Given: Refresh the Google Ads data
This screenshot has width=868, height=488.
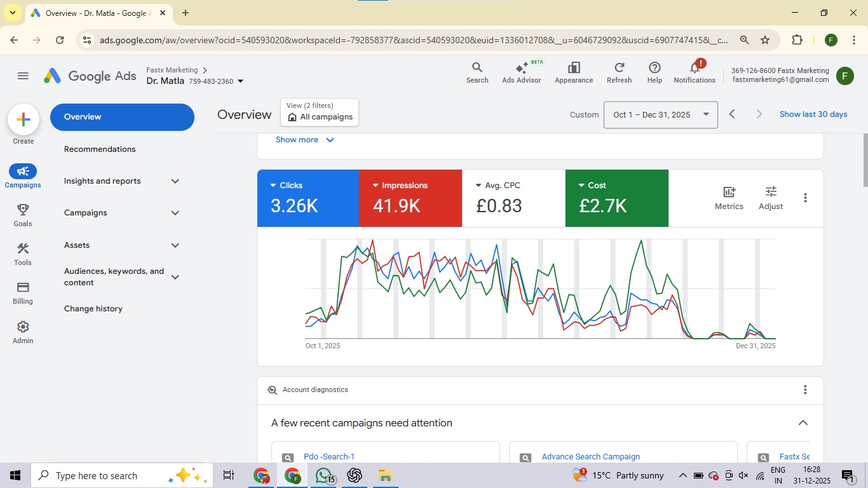Looking at the screenshot, I should [x=619, y=72].
